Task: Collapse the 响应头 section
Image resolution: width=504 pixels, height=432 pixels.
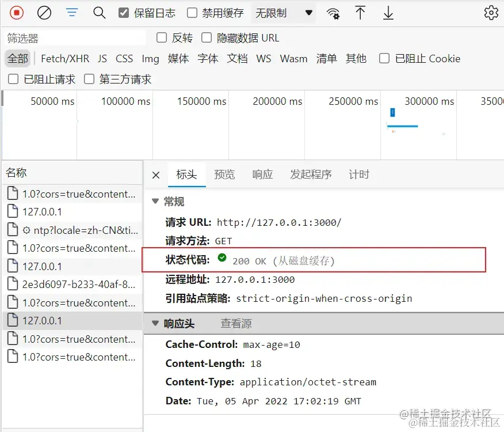Action: [155, 323]
